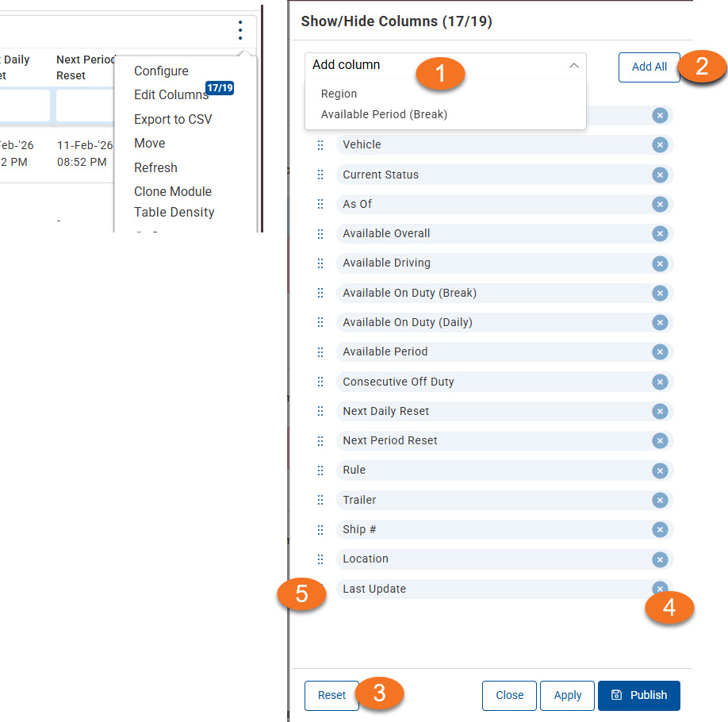Remove the As Of column
728x722 pixels.
click(660, 204)
